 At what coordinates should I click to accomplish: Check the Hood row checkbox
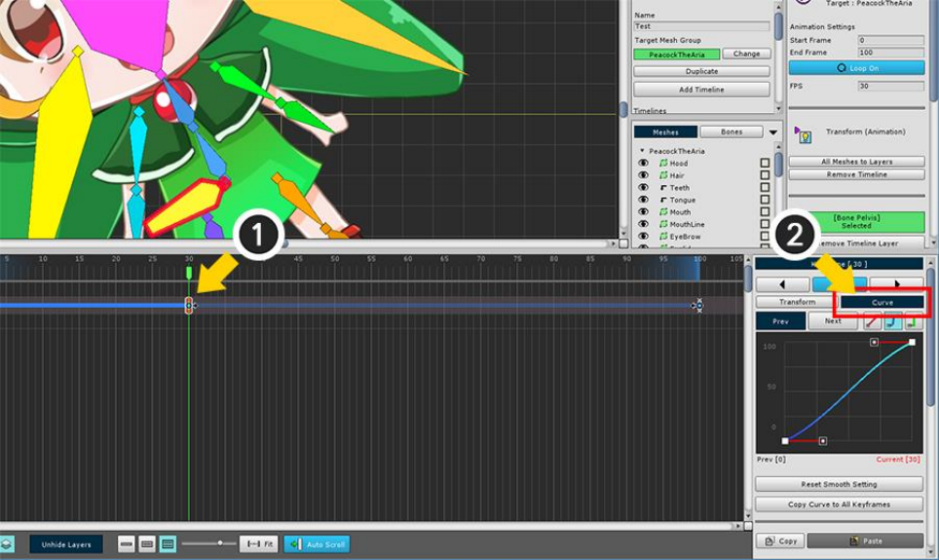pyautogui.click(x=765, y=163)
